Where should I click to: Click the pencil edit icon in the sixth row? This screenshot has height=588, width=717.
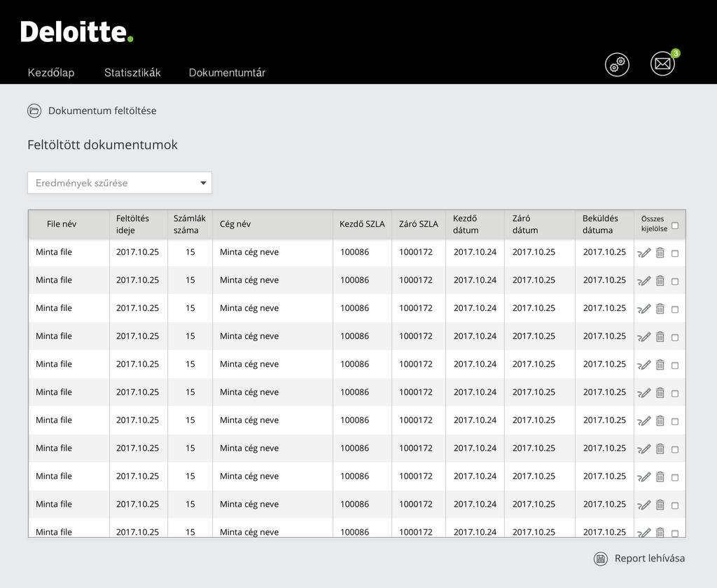(644, 393)
